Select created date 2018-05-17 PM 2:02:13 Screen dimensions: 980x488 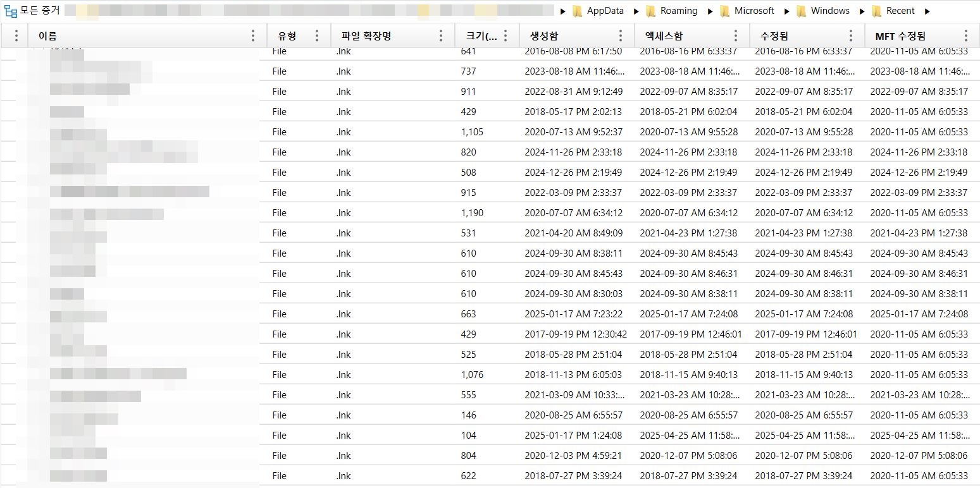(x=573, y=112)
